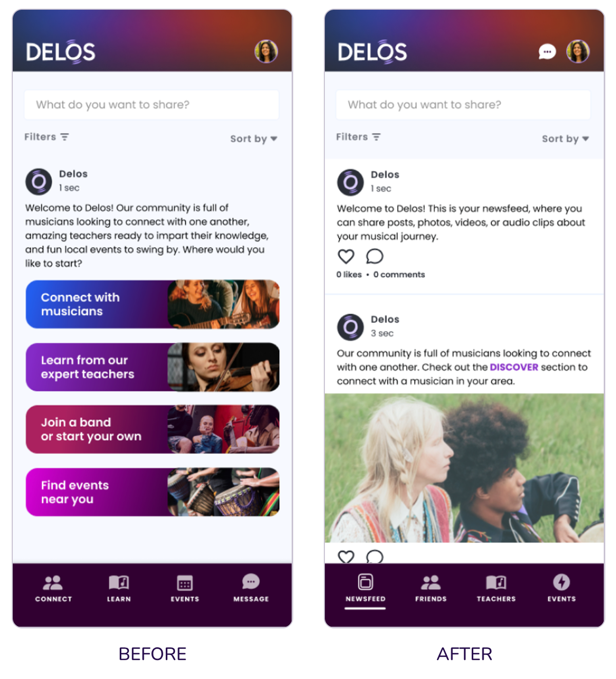This screenshot has height=679, width=616.
Task: Open Filters in the After screen
Action: click(358, 137)
